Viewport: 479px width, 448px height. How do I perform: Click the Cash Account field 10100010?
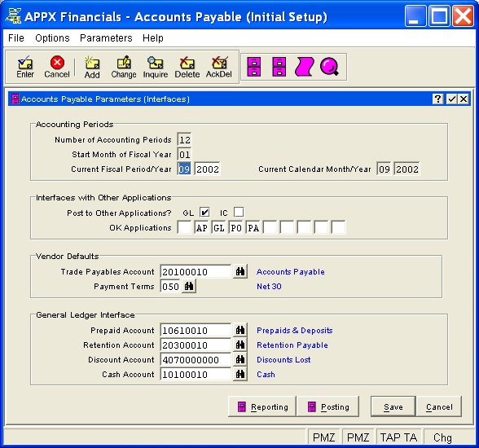pos(196,374)
